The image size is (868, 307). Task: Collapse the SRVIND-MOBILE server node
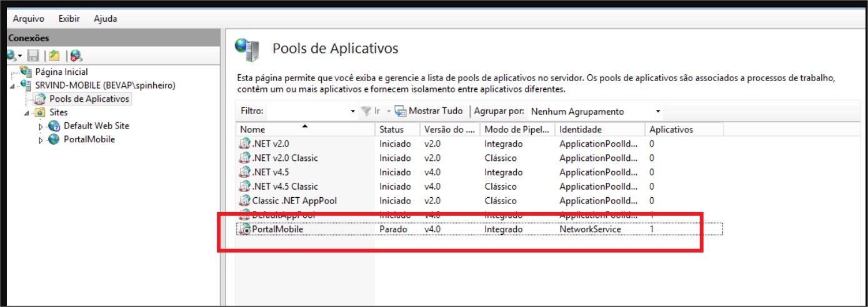pos(13,85)
